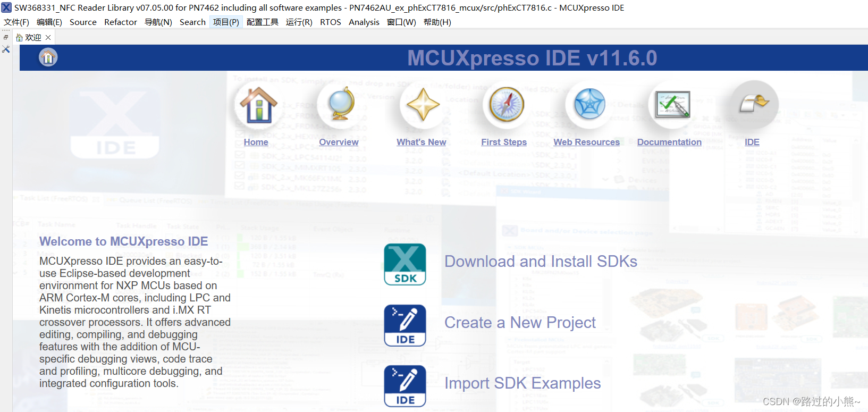
Task: Click the Import SDK Examples IDE icon
Action: click(405, 386)
